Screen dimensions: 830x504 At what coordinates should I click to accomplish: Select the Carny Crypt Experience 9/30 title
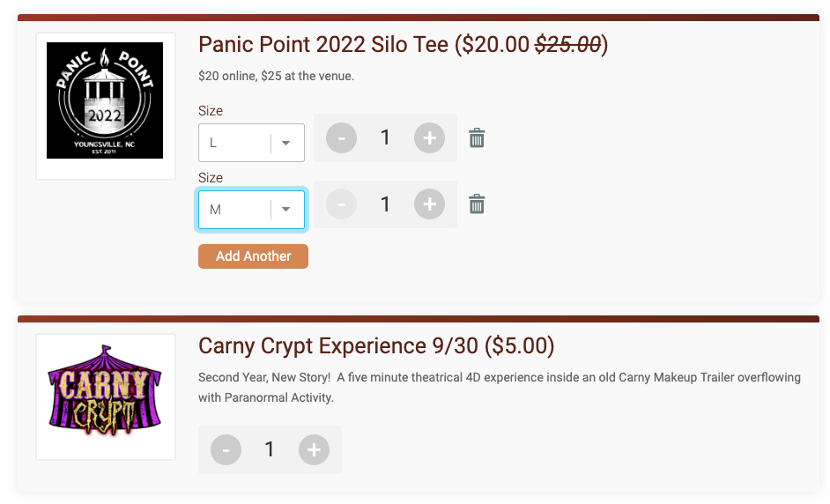(x=376, y=345)
